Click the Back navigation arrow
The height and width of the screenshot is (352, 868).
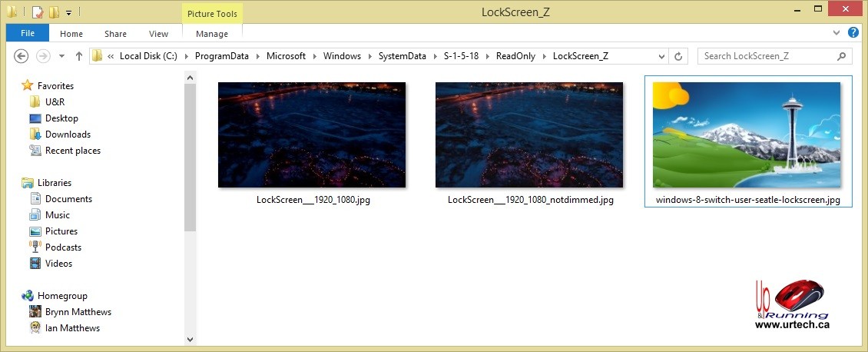coord(22,56)
